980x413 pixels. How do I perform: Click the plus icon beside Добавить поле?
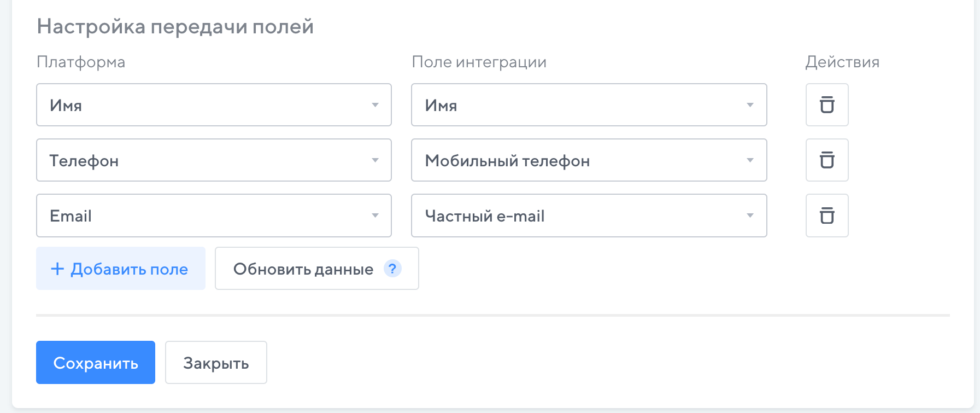[57, 269]
